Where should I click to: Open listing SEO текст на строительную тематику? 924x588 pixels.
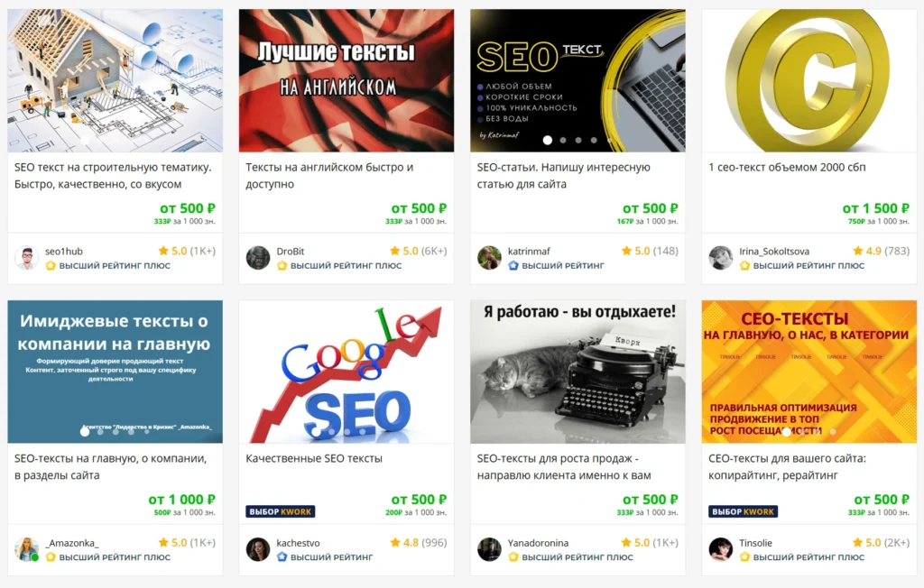(x=113, y=176)
